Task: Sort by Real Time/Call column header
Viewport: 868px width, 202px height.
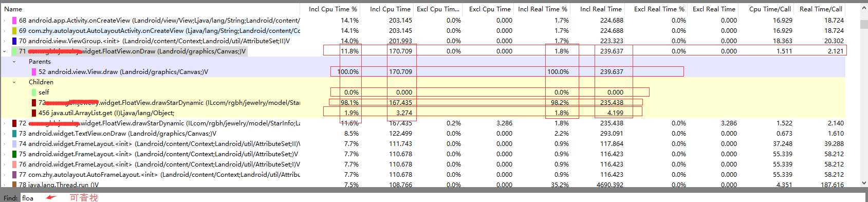Action: tap(821, 9)
